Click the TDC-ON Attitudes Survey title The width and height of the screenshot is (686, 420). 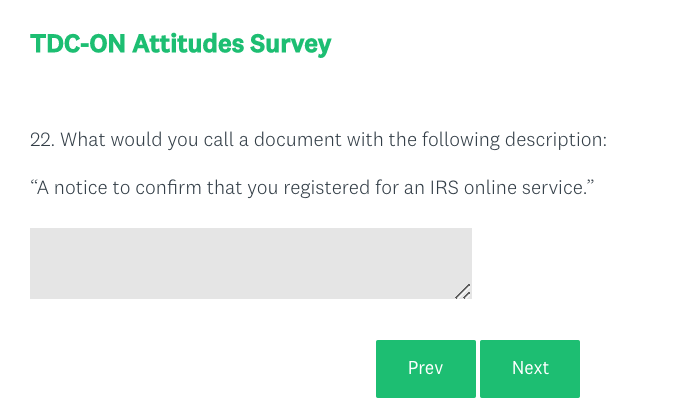click(180, 44)
